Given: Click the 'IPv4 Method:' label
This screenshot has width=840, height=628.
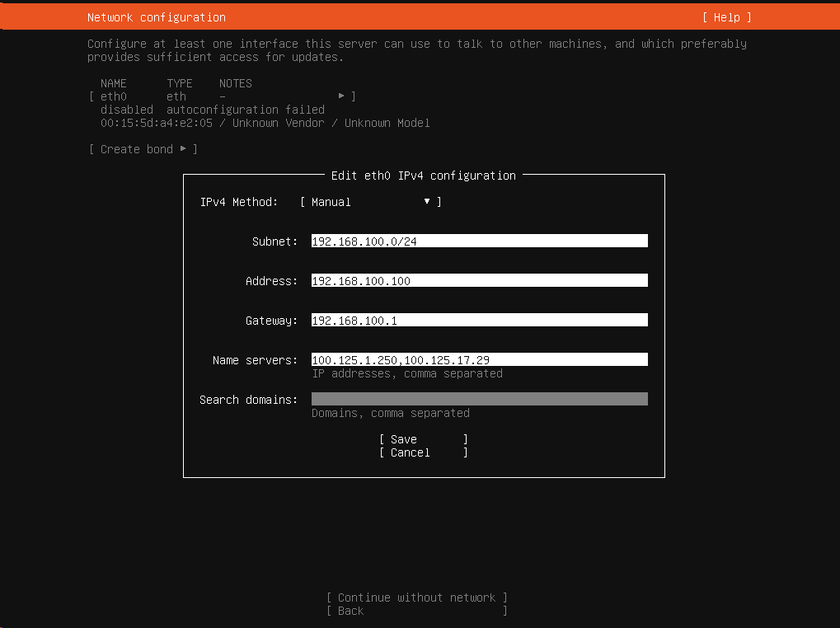Looking at the screenshot, I should click(x=239, y=202).
